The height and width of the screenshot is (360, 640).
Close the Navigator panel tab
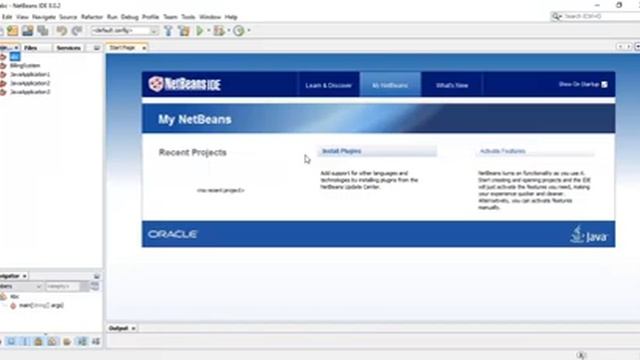pyautogui.click(x=24, y=276)
